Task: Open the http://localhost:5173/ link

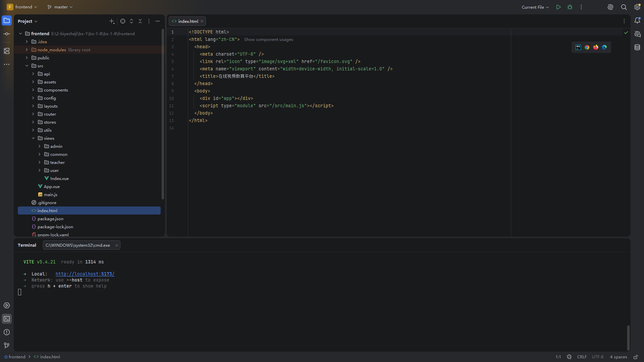Action: click(85, 274)
